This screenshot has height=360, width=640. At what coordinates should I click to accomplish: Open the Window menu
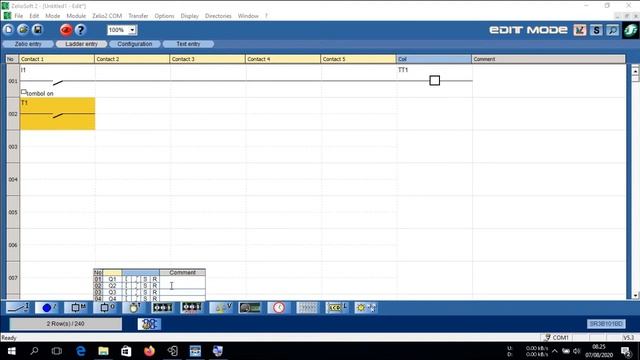coord(248,16)
